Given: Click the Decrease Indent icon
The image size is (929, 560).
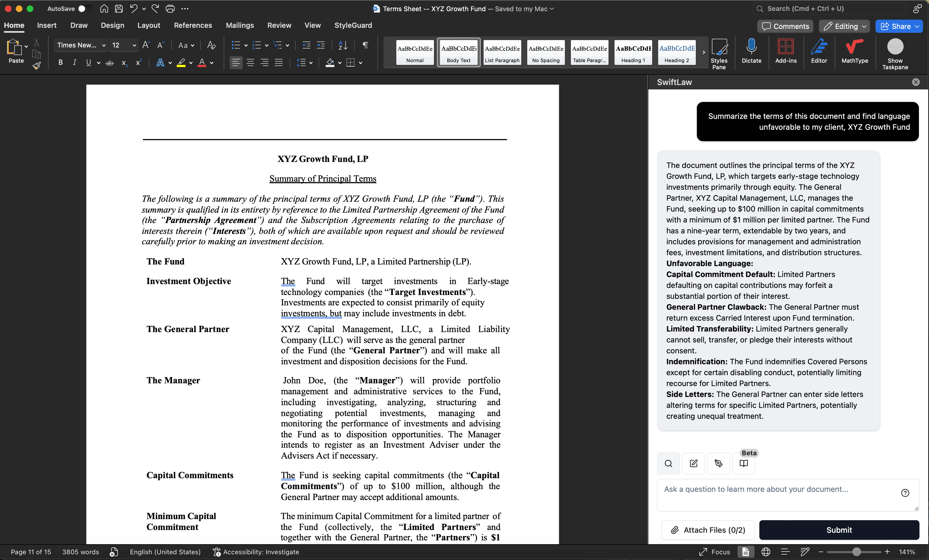Looking at the screenshot, I should (307, 45).
